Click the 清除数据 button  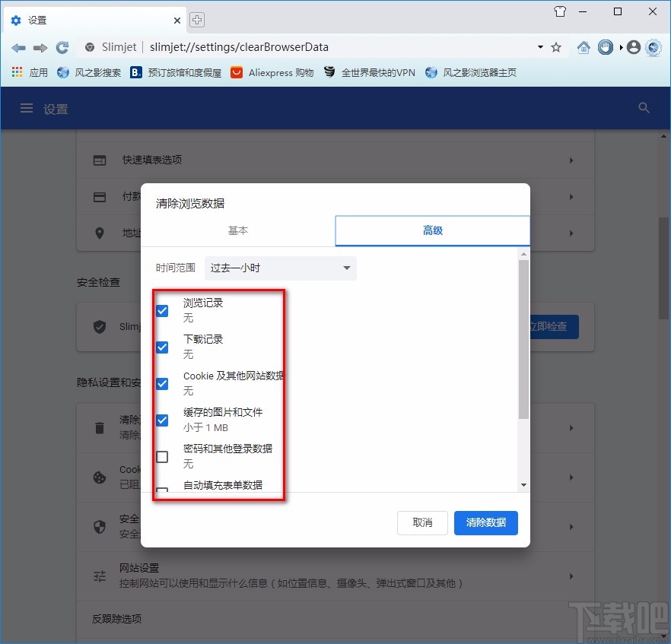(485, 523)
